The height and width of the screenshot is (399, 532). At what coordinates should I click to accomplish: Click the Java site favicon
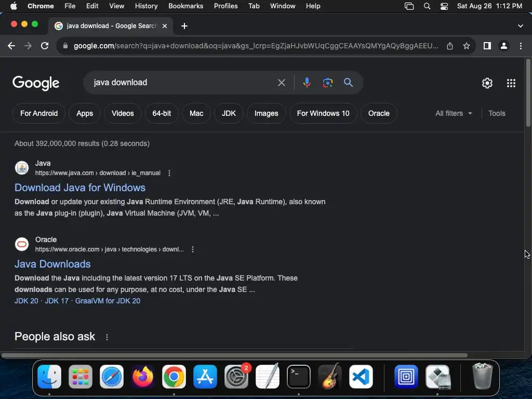tap(22, 168)
